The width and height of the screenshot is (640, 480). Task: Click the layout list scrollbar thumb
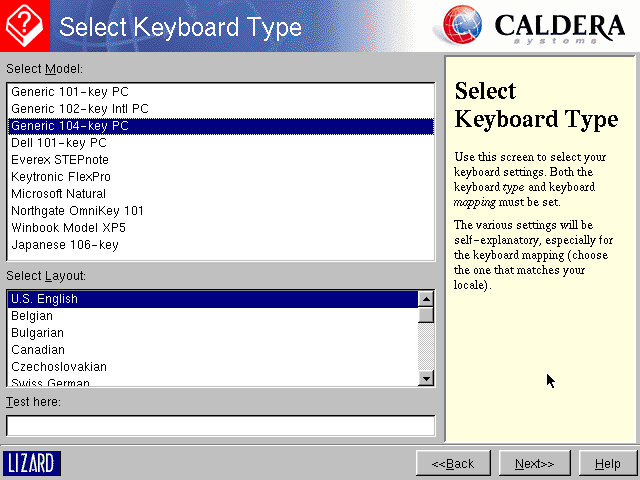tap(426, 315)
